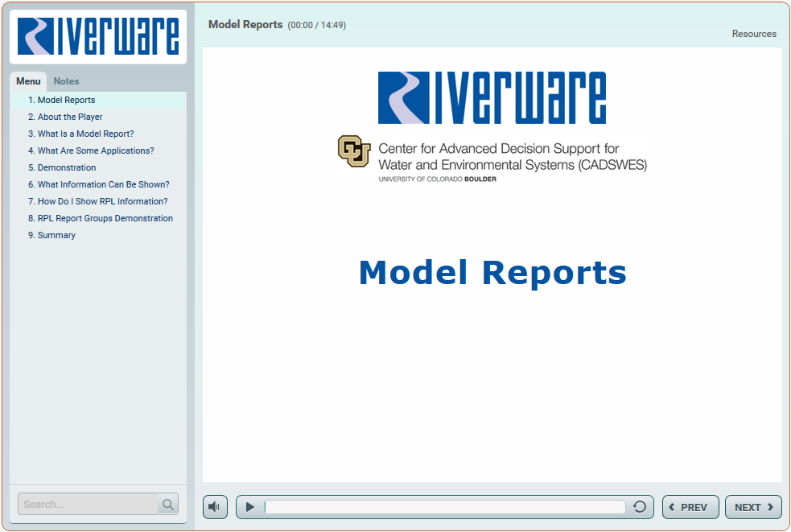
Task: Go to 4. What Are Some Applications?
Action: pyautogui.click(x=98, y=151)
